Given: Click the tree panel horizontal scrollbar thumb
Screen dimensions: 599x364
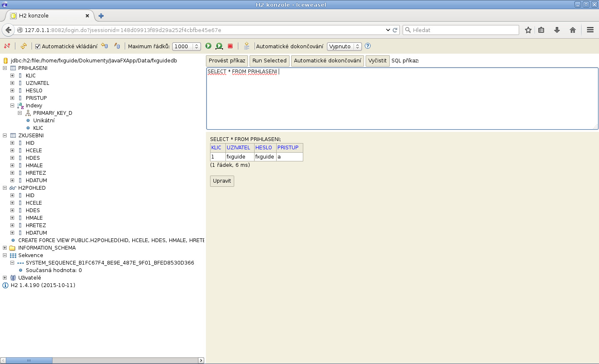Looking at the screenshot, I should click(x=29, y=360).
